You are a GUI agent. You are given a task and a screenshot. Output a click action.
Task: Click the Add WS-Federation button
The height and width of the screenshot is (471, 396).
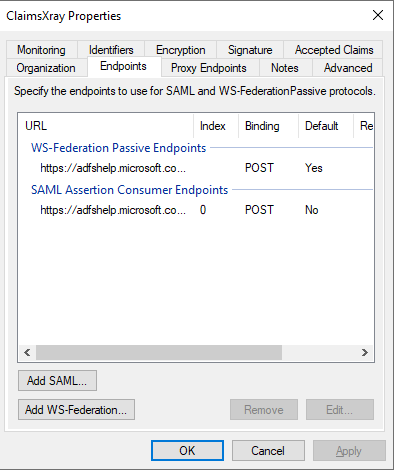pos(76,409)
